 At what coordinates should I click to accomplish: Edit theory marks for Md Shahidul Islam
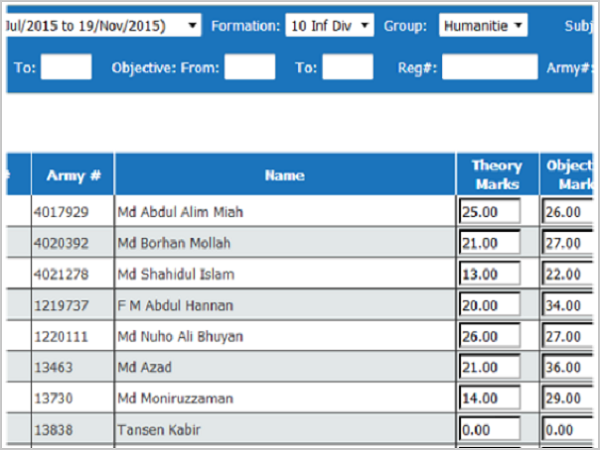[490, 274]
